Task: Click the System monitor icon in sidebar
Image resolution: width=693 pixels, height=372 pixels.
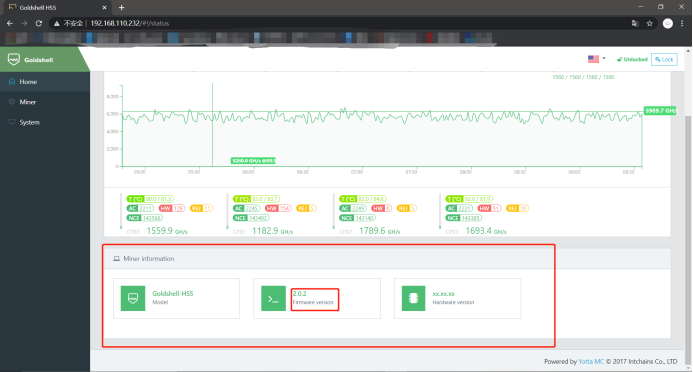Action: [11, 122]
